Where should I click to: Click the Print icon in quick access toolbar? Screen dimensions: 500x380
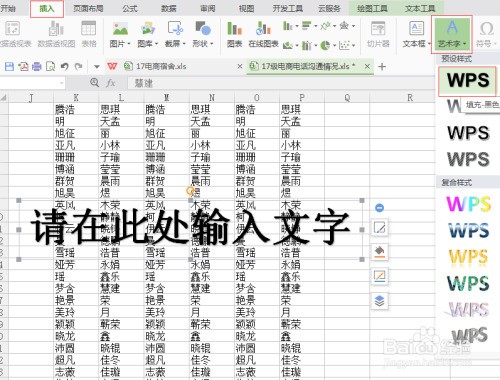37,66
